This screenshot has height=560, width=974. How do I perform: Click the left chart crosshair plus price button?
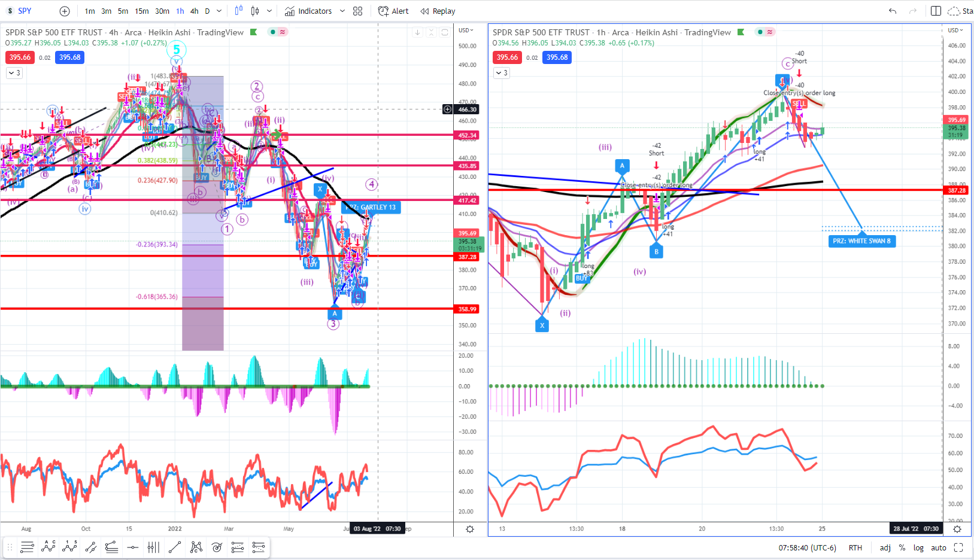447,109
